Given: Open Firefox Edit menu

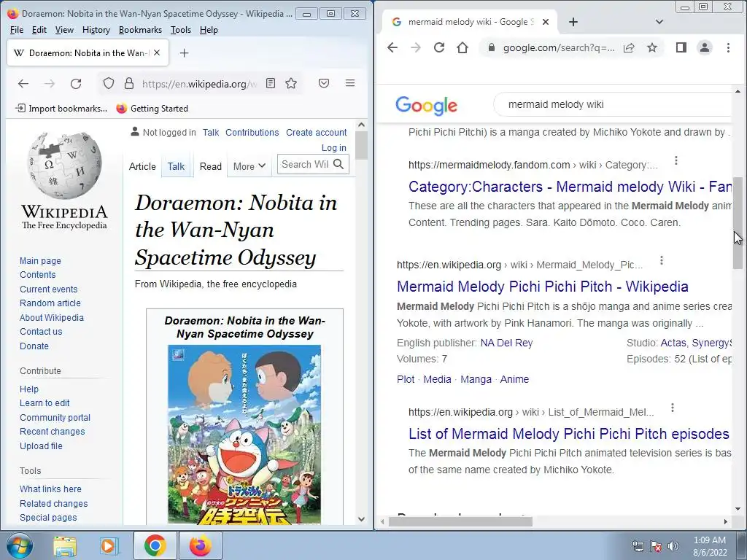Looking at the screenshot, I should click(x=39, y=30).
